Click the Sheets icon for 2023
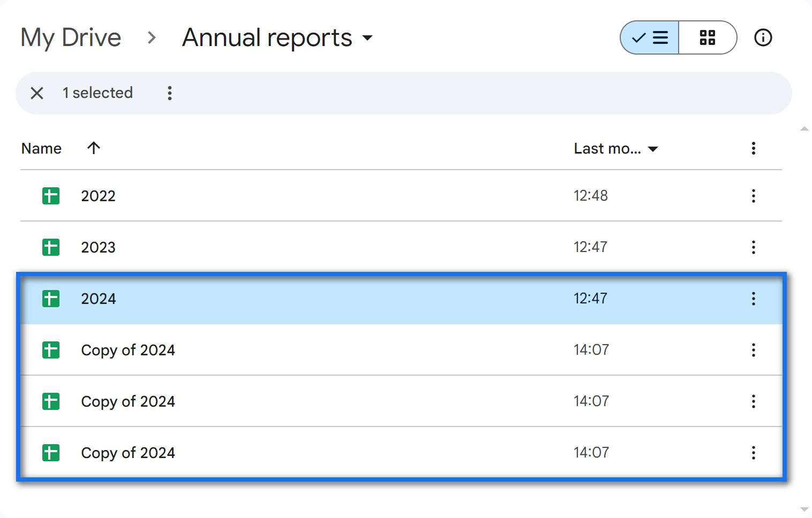Screen dimensions: 812x518 51,247
